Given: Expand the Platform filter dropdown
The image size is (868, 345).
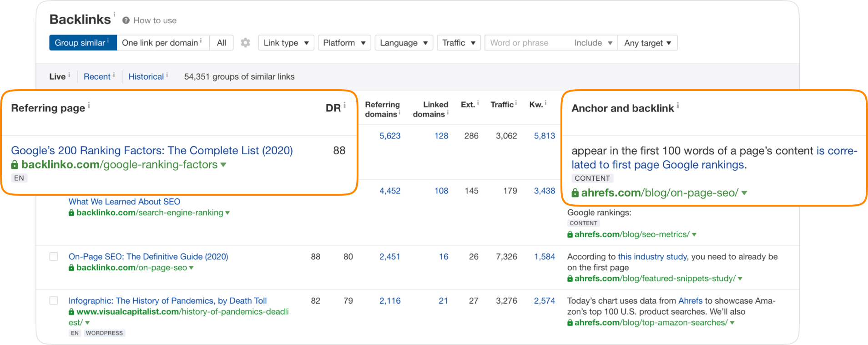Looking at the screenshot, I should tap(344, 43).
